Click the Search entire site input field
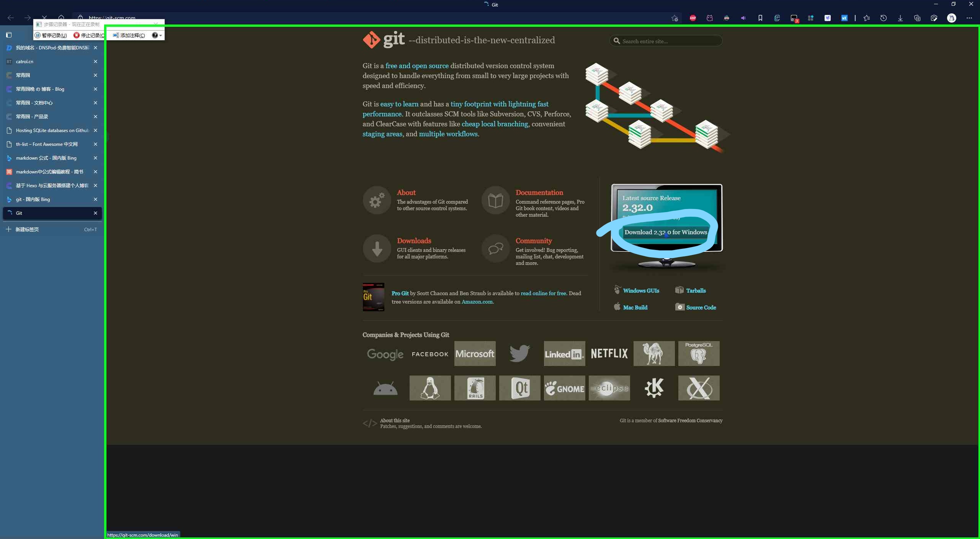The image size is (980, 539). (x=666, y=41)
